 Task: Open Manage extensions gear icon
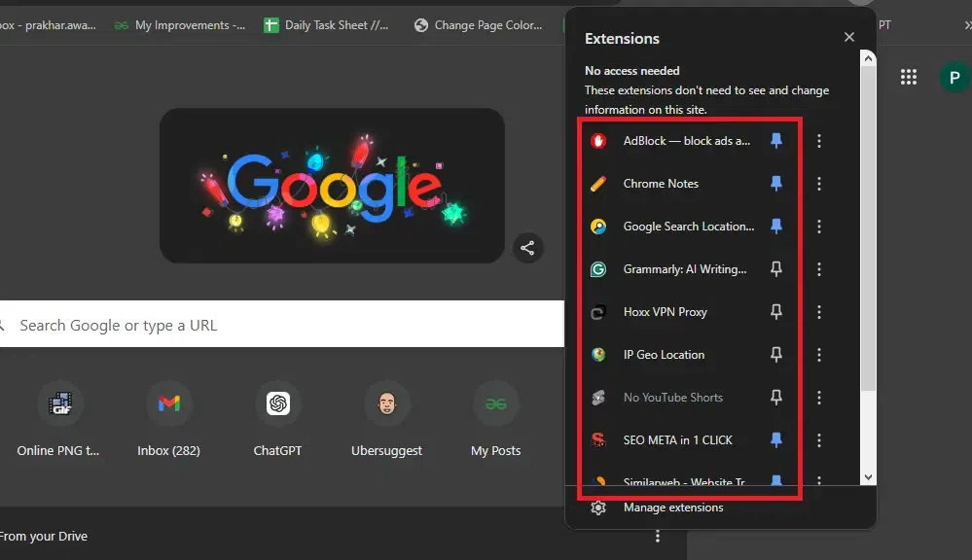(598, 507)
